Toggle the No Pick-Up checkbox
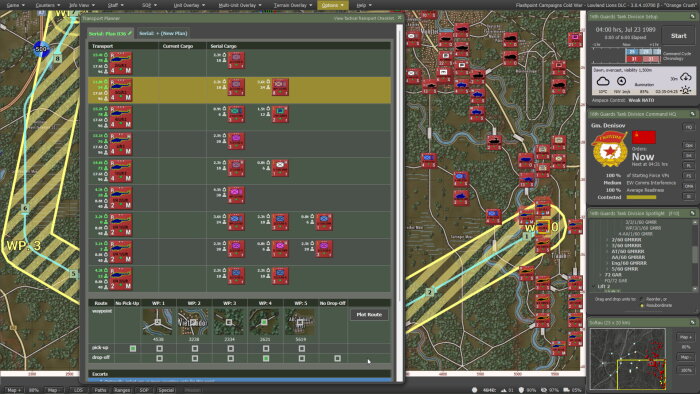 point(133,348)
